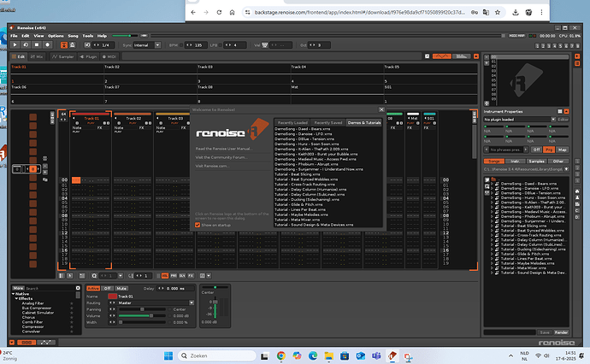Open the Song menu

(73, 36)
